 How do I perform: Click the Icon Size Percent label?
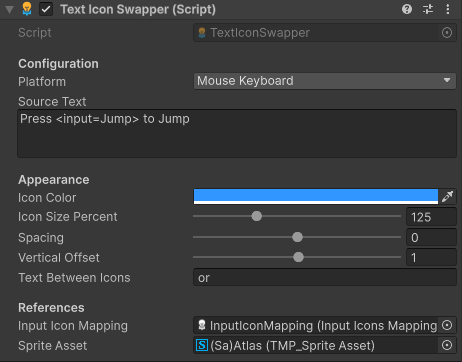[68, 217]
